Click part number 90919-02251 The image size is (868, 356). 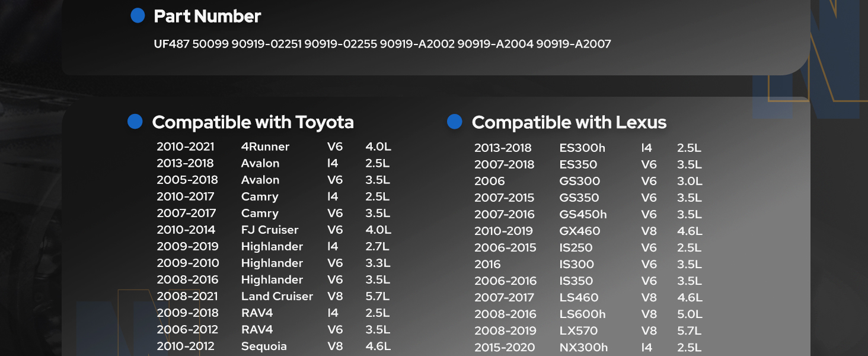(x=266, y=44)
